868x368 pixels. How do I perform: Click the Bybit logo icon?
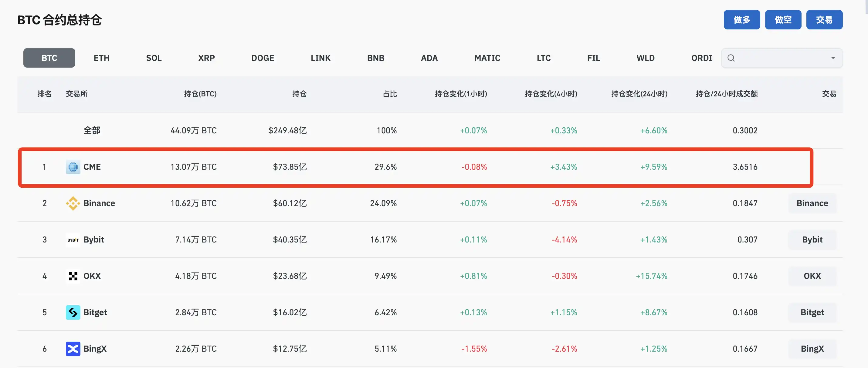[73, 240]
